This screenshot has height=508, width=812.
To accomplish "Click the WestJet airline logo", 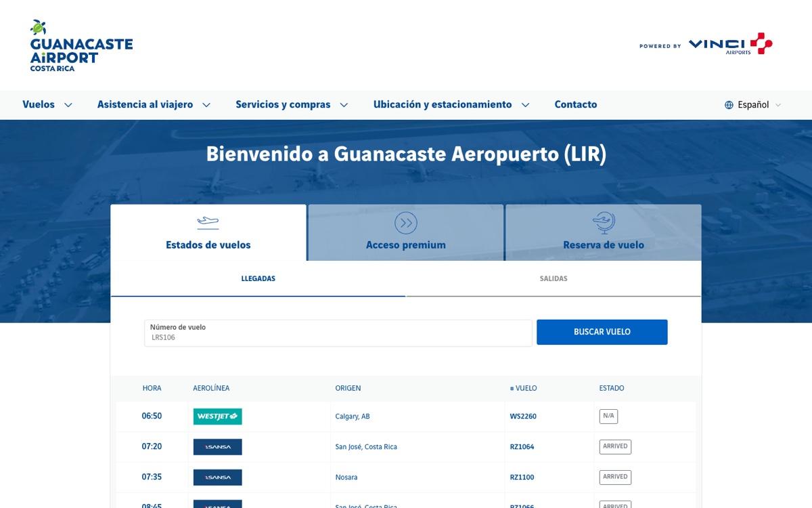I will pyautogui.click(x=218, y=417).
